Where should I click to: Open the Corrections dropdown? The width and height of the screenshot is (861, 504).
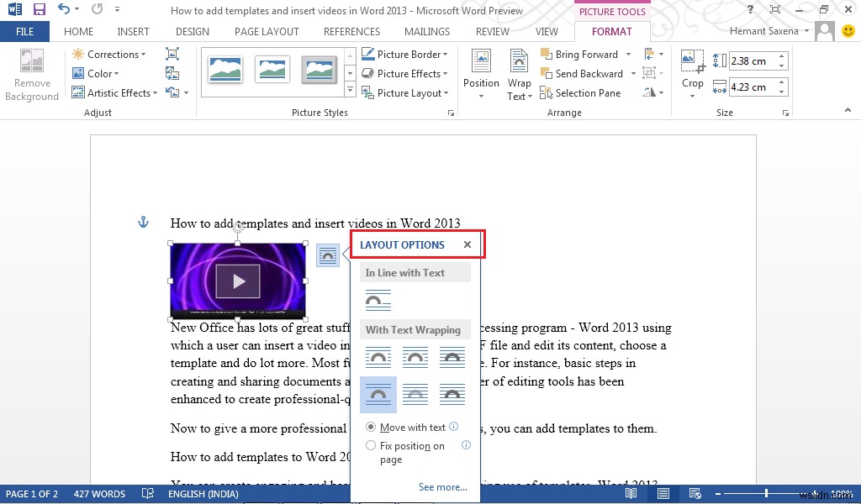click(x=110, y=54)
